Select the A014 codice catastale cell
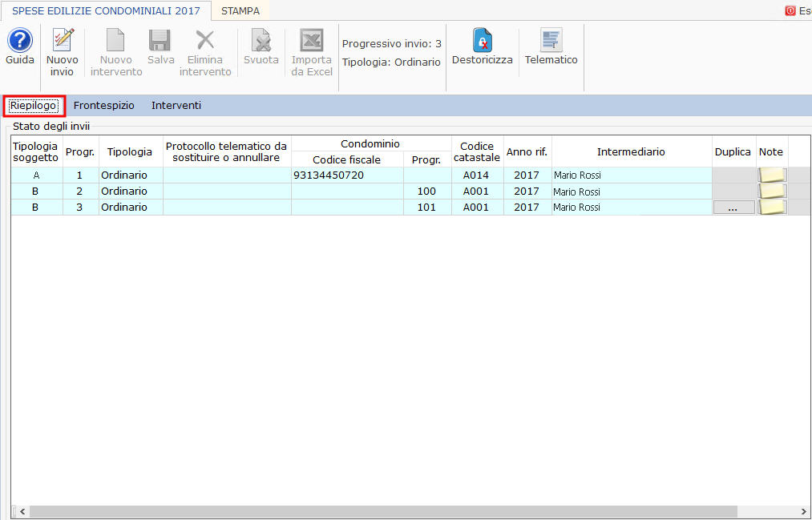Viewport: 812px width, 520px height. pos(478,175)
